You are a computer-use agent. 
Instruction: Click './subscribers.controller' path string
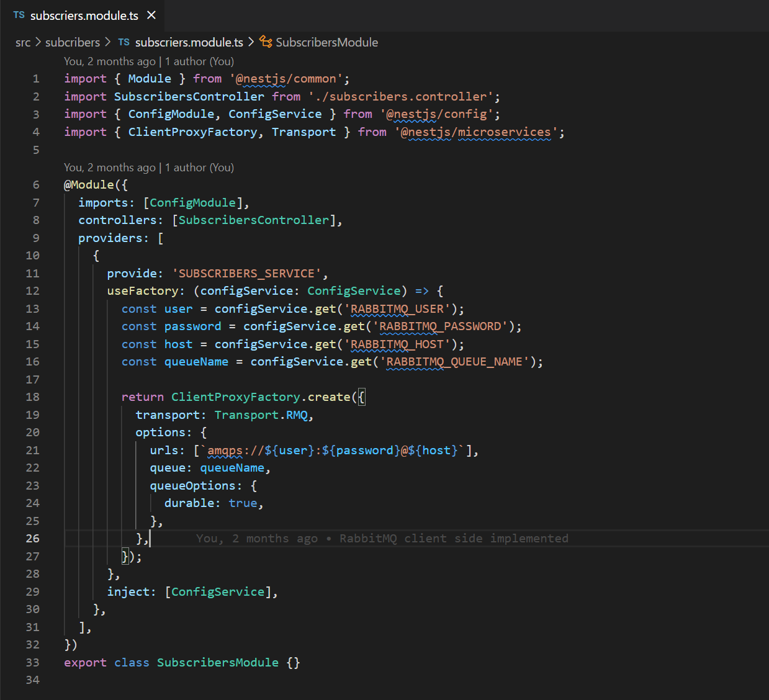[401, 97]
